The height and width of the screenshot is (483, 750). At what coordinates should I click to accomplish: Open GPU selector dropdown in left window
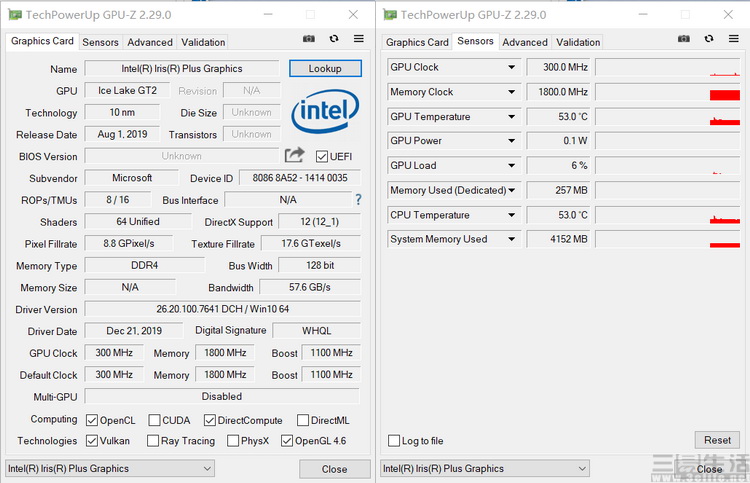(110, 469)
